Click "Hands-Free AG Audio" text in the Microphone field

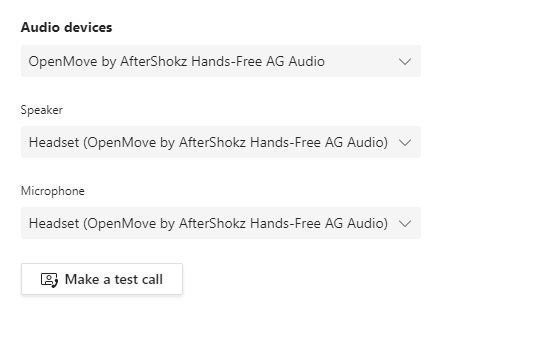(x=319, y=223)
